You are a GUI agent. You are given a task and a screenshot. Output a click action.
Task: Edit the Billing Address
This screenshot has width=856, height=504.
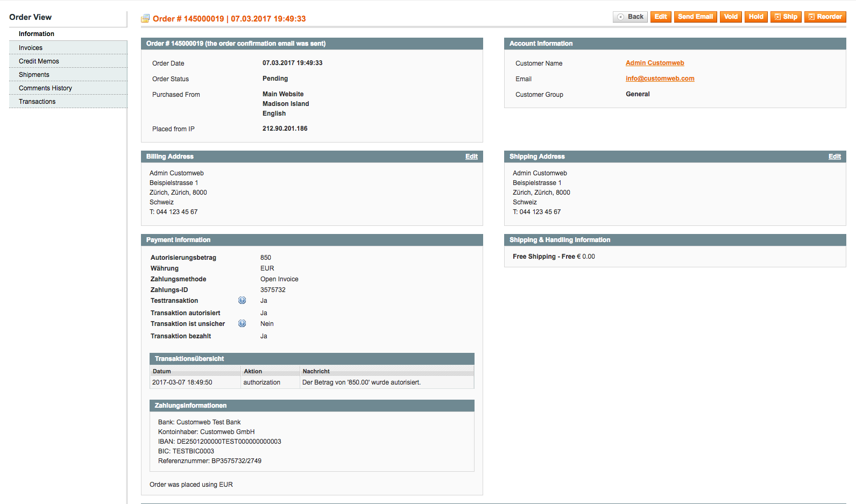coord(471,157)
